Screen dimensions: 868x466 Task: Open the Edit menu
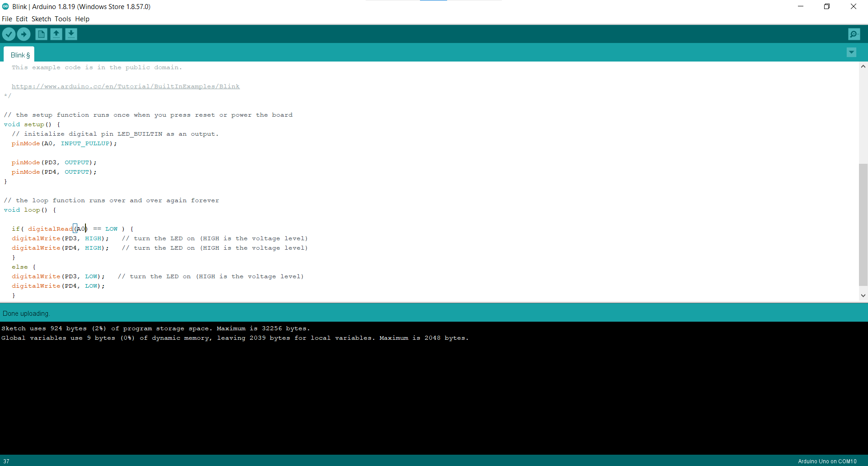(22, 19)
